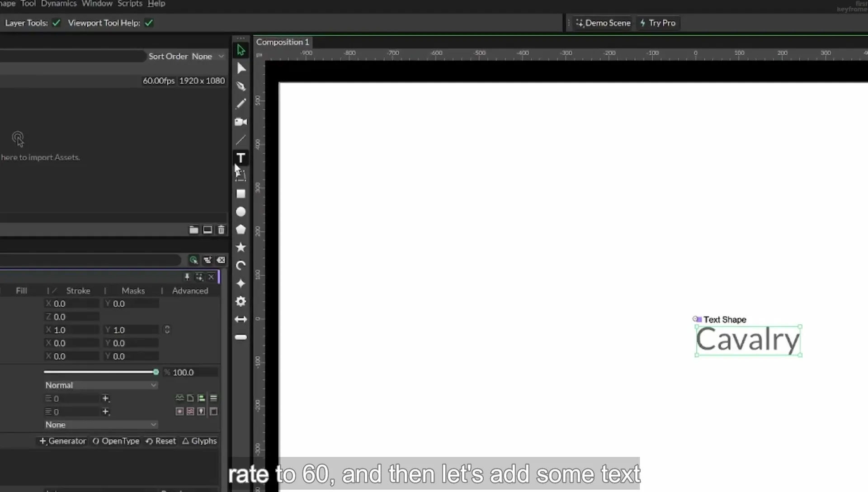The width and height of the screenshot is (868, 492).
Task: Toggle Viewport Tool Help checkmark
Action: click(149, 23)
